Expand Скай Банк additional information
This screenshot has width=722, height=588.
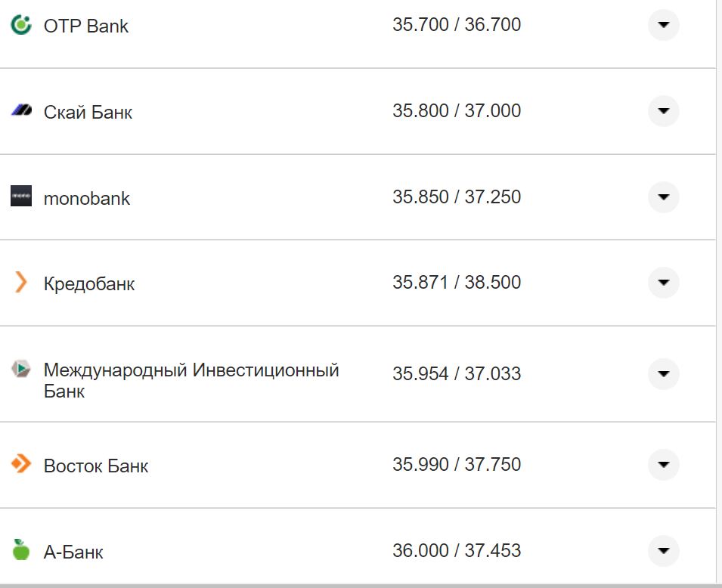pos(663,110)
